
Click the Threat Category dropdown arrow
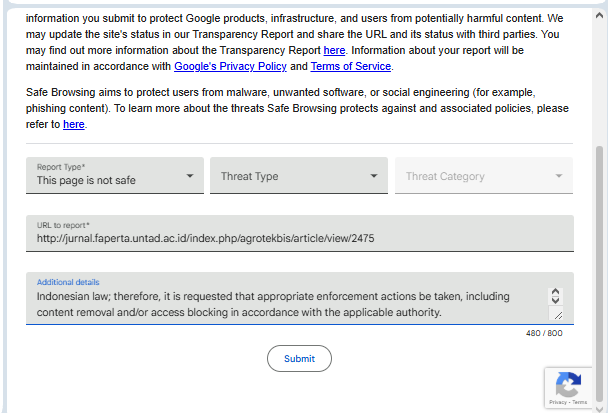(x=559, y=177)
